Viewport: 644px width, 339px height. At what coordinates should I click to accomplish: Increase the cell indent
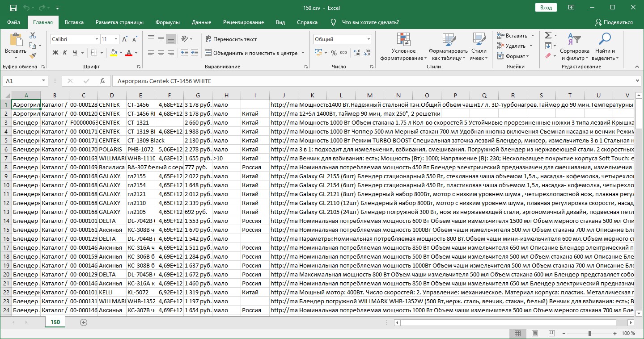[195, 53]
